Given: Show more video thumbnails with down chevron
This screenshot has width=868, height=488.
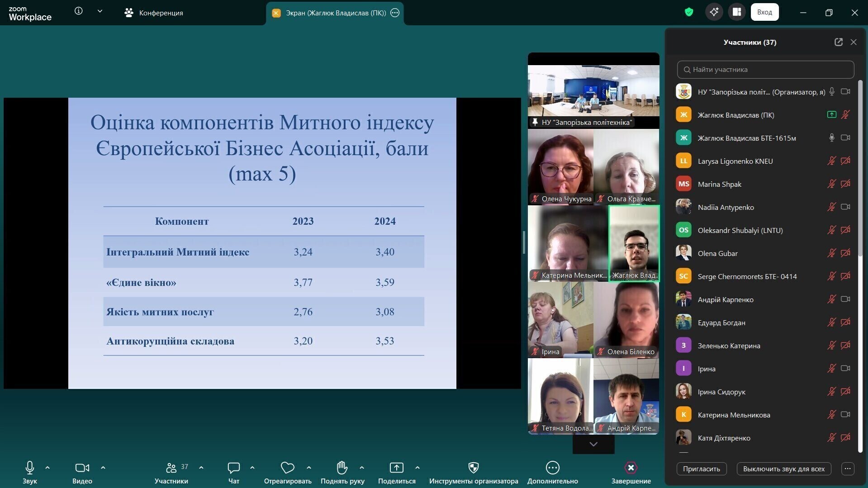Looking at the screenshot, I should (x=593, y=444).
